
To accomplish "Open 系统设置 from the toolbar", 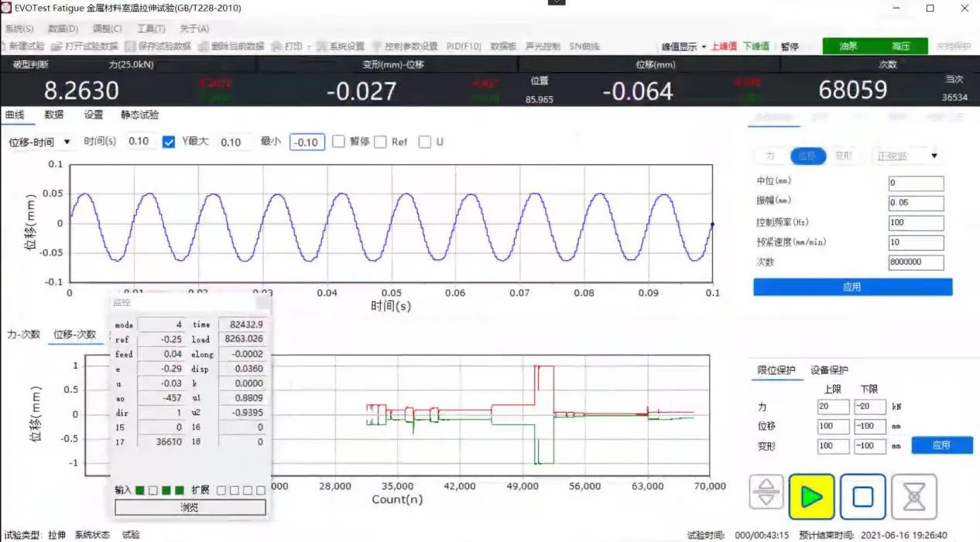I will point(339,46).
